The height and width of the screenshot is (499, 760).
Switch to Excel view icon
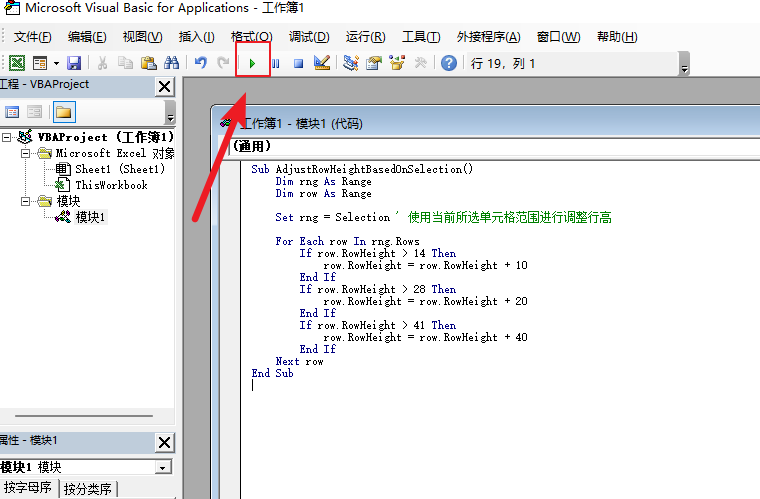[x=17, y=63]
